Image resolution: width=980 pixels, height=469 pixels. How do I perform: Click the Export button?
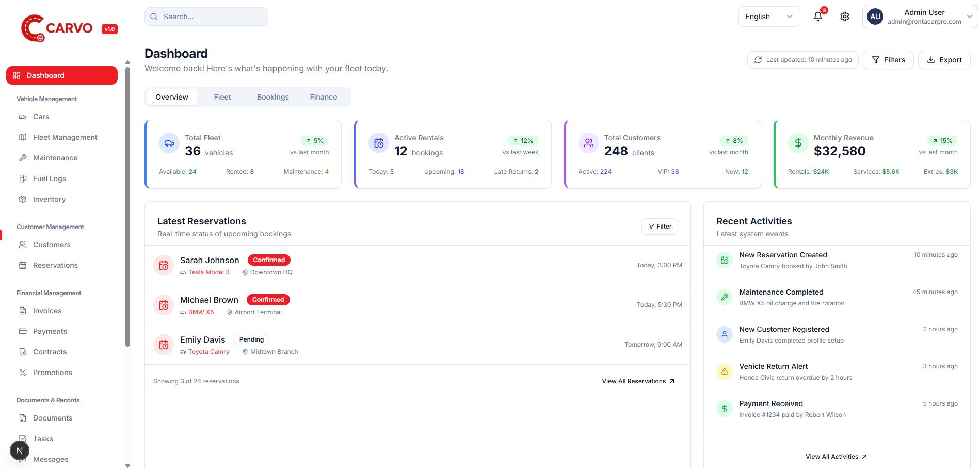tap(944, 60)
